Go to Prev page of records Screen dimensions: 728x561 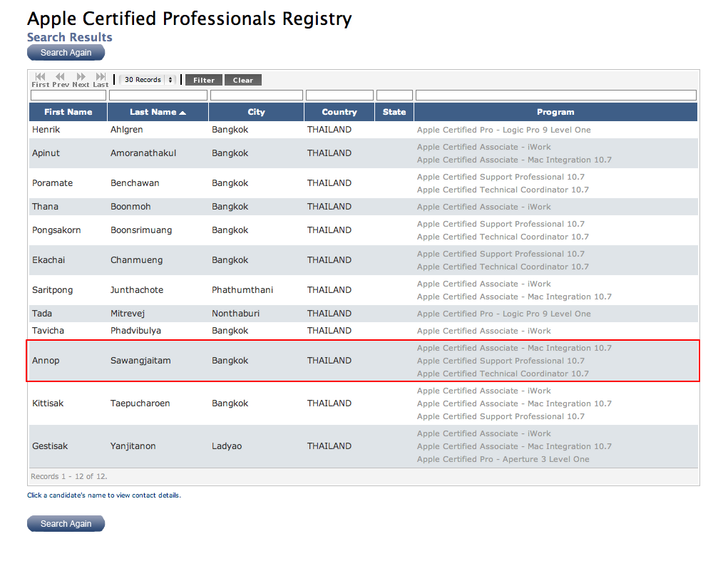[x=61, y=80]
